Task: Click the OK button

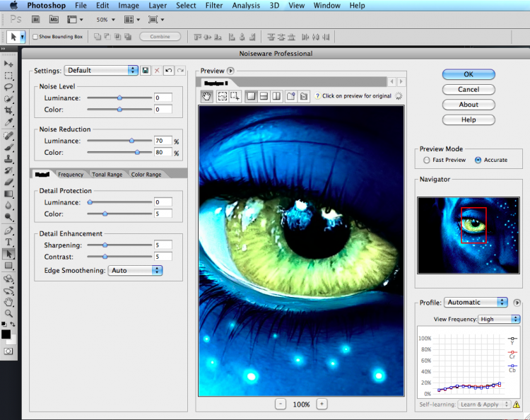Action: click(x=468, y=74)
